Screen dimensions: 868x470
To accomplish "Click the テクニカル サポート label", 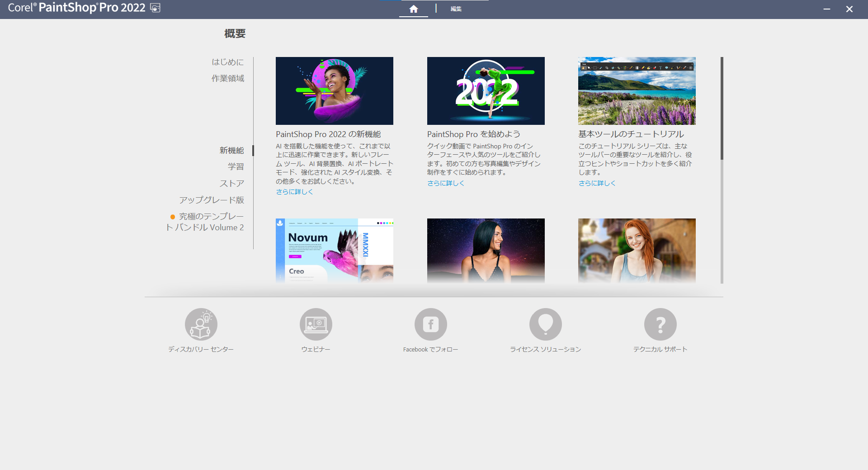I will point(660,349).
